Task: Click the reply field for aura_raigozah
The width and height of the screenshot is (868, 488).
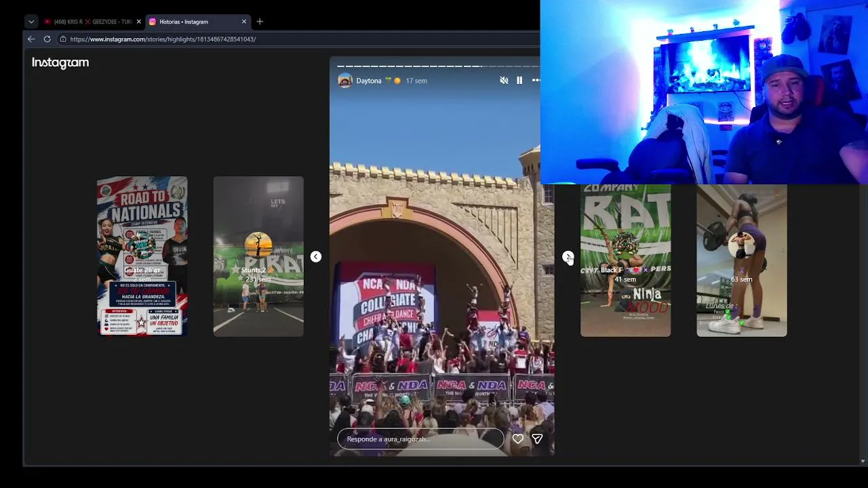Action: [420, 439]
